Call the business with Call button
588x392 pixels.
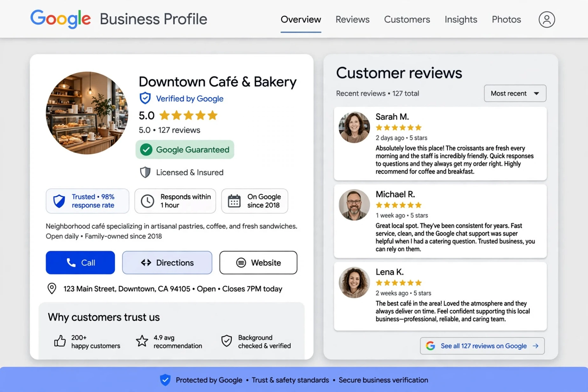80,262
